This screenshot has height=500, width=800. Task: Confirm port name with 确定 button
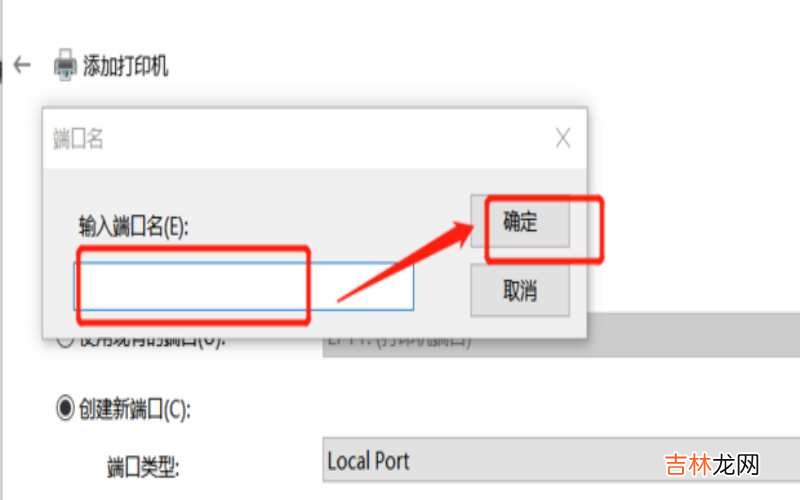pyautogui.click(x=520, y=221)
